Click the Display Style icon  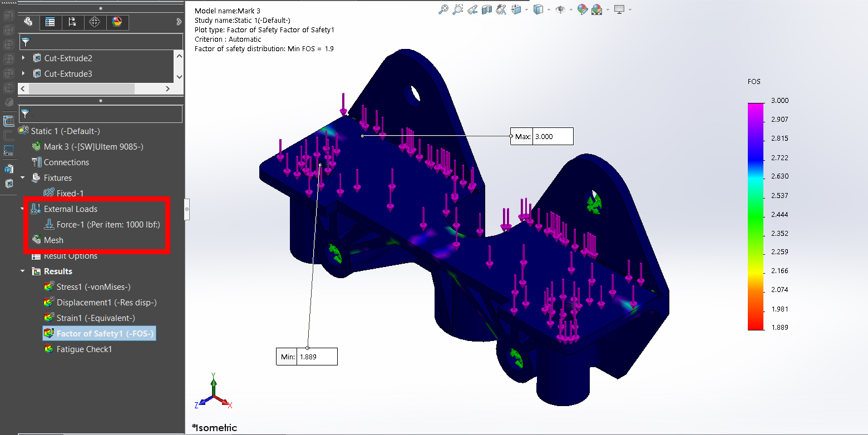pyautogui.click(x=537, y=9)
